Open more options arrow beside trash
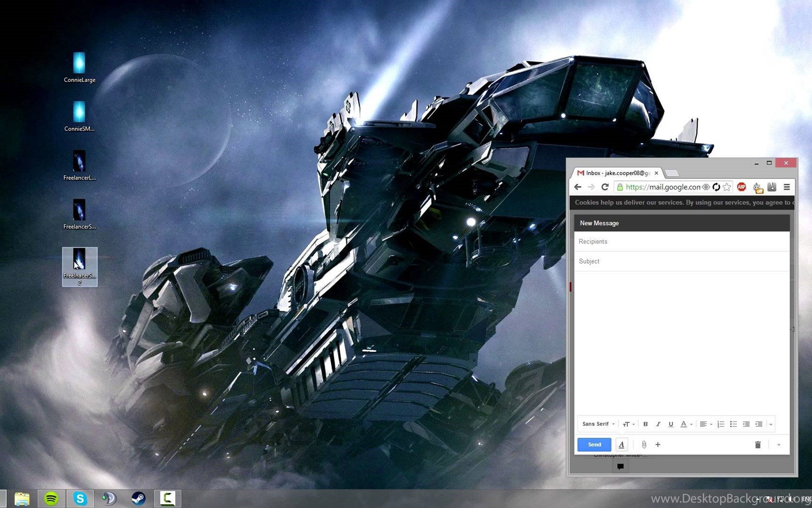Viewport: 812px width, 508px height. 779,445
